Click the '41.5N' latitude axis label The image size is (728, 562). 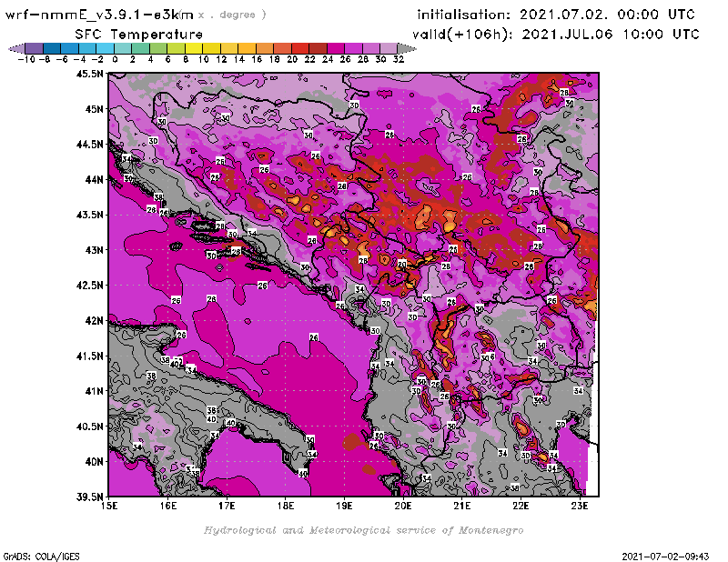coord(89,356)
